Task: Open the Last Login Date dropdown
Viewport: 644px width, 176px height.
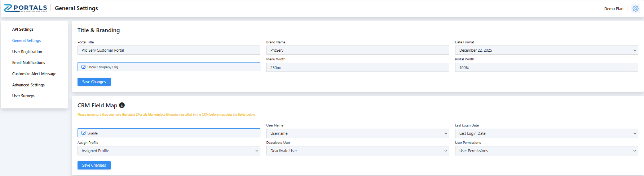Action: coord(546,133)
